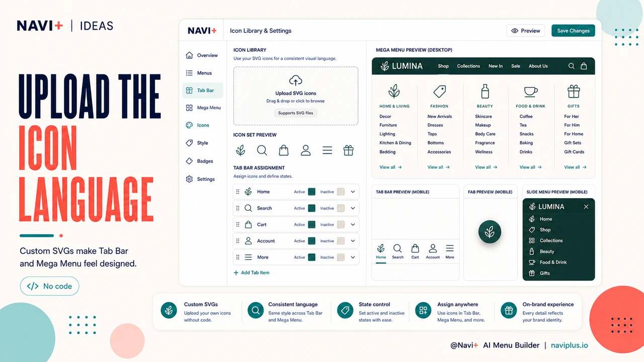Expand the Cart tab item row chevron
This screenshot has height=362, width=644.
coord(353,224)
